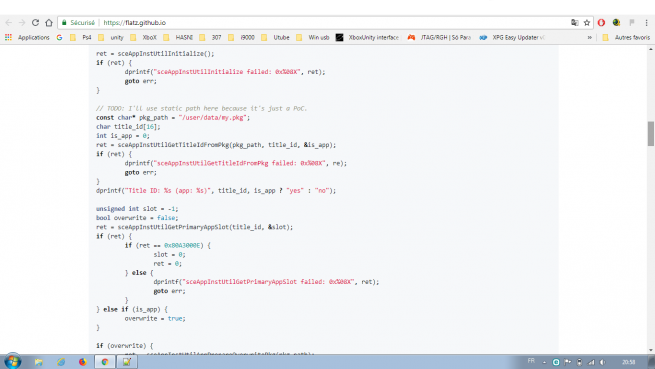This screenshot has width=655, height=369.
Task: Show hidden system tray icons
Action: pyautogui.click(x=544, y=362)
